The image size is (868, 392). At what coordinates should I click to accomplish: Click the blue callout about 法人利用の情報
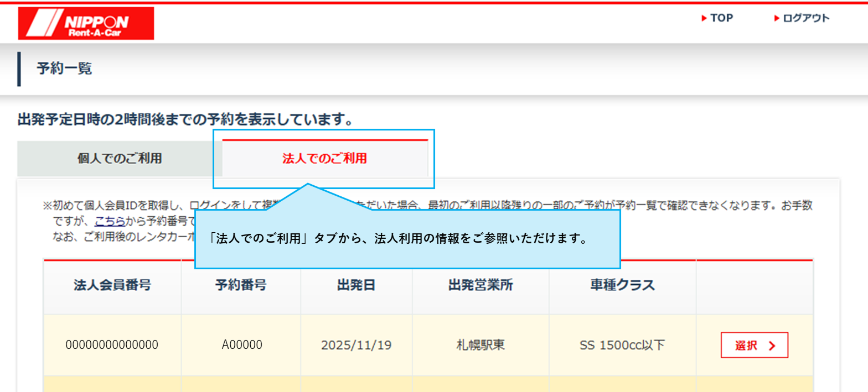407,239
